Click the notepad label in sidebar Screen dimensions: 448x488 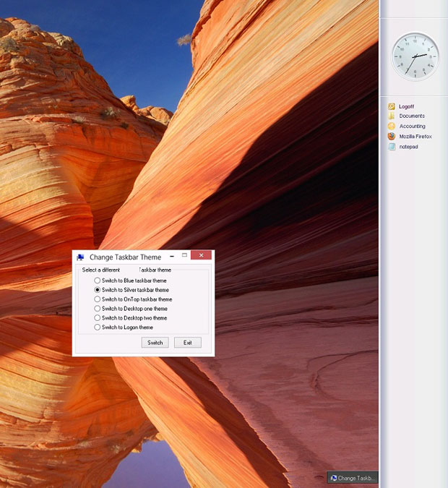(x=408, y=147)
